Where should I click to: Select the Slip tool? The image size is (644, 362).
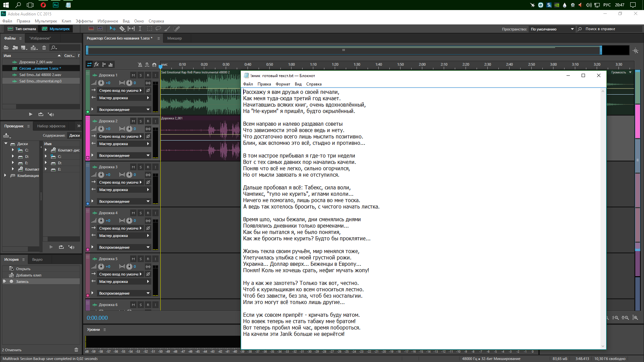[x=131, y=29]
